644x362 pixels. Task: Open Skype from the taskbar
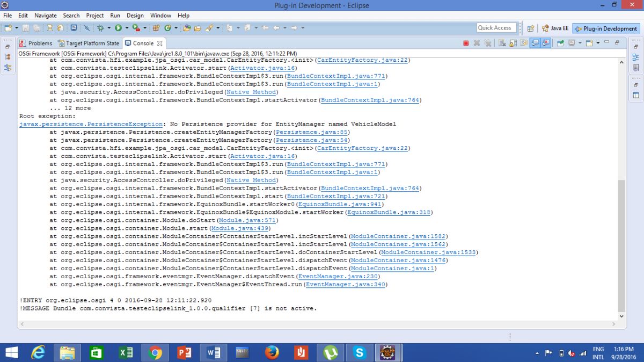[x=359, y=352]
